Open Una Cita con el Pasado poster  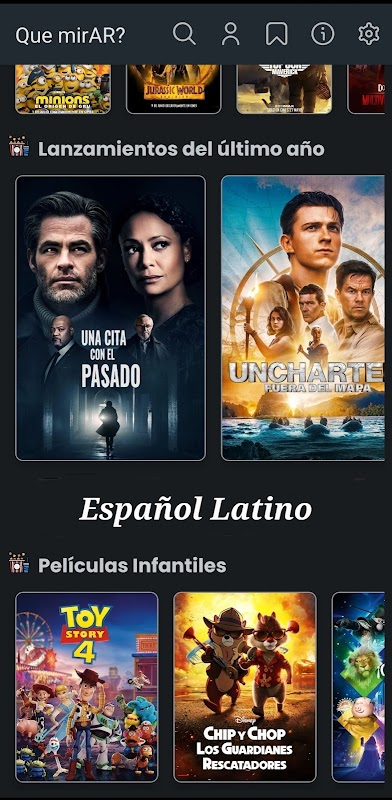pos(111,318)
